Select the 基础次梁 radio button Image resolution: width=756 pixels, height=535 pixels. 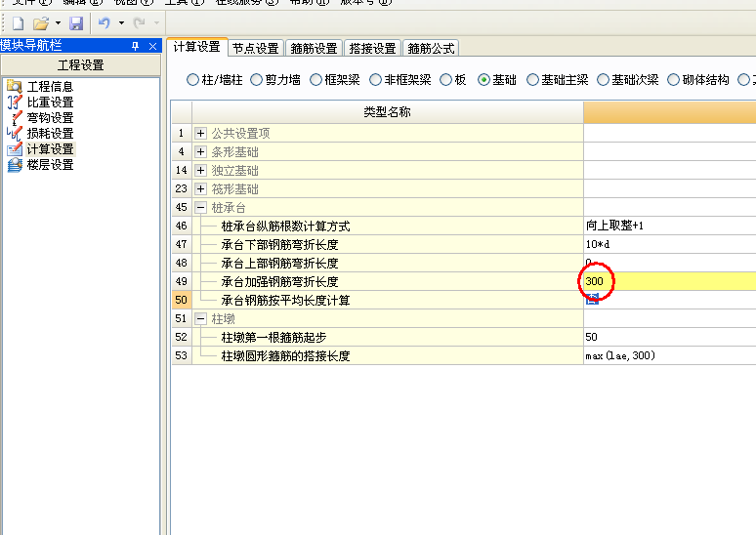tap(603, 79)
